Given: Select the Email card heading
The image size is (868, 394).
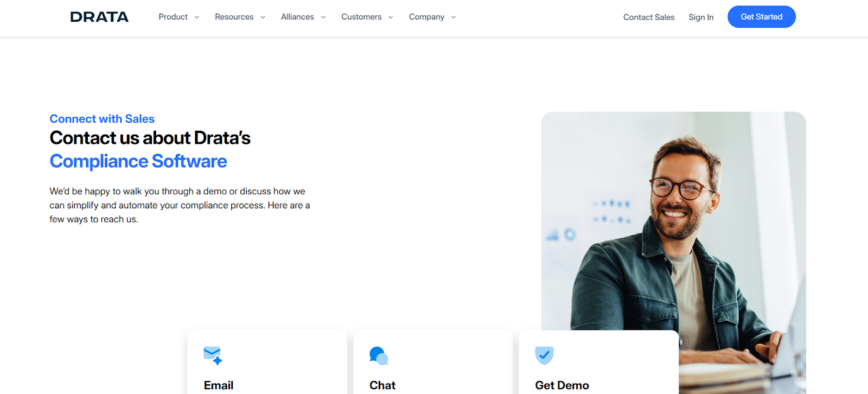Looking at the screenshot, I should 219,385.
